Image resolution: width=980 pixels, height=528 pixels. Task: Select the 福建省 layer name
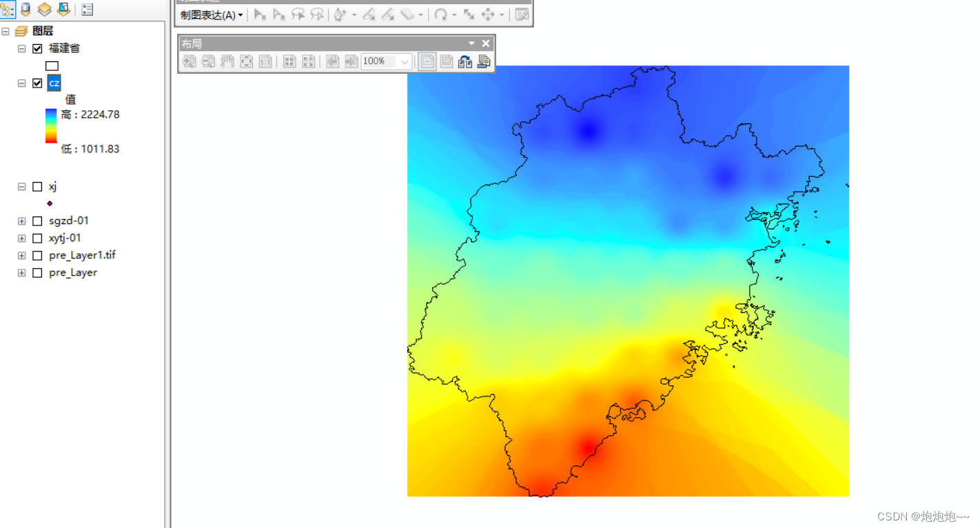coord(64,48)
